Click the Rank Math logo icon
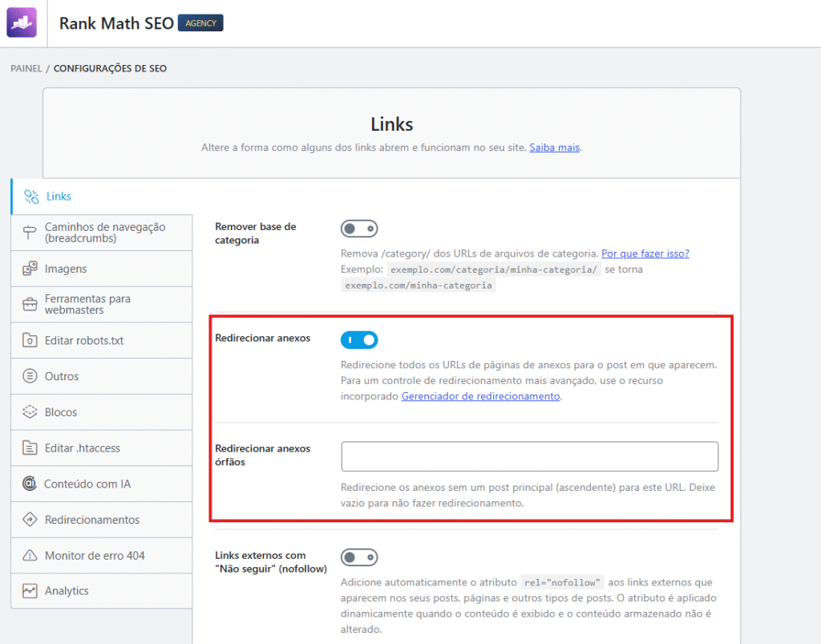Viewport: 821px width, 644px height. [22, 23]
